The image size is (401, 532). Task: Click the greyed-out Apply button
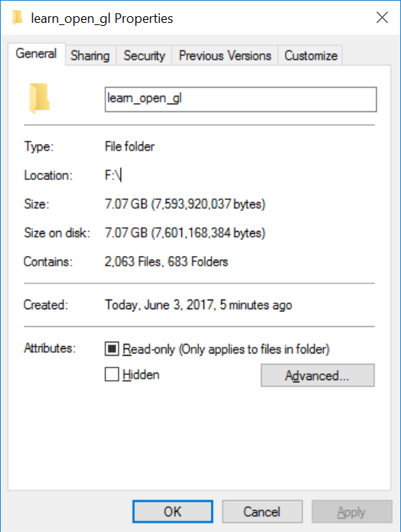352,511
